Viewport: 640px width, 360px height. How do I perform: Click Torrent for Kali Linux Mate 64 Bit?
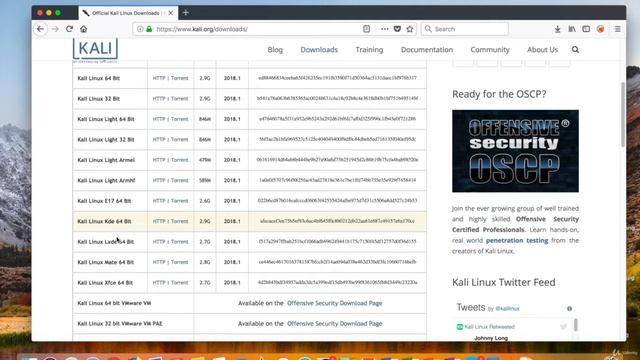[180, 262]
